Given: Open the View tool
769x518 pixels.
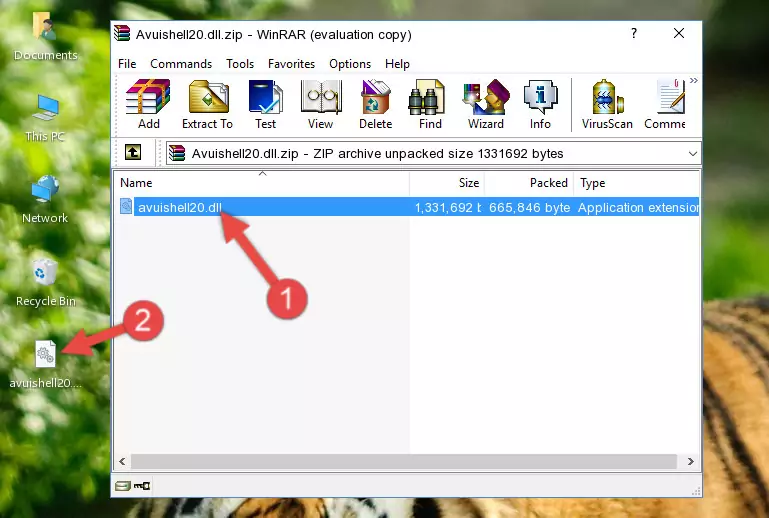Looking at the screenshot, I should click(x=321, y=104).
